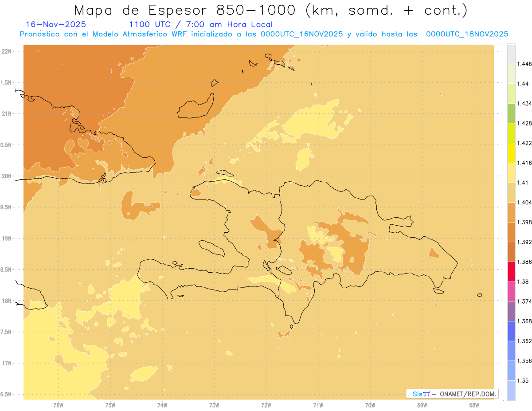Click the longitude label '71W'
The image size is (532, 411).
(318, 405)
